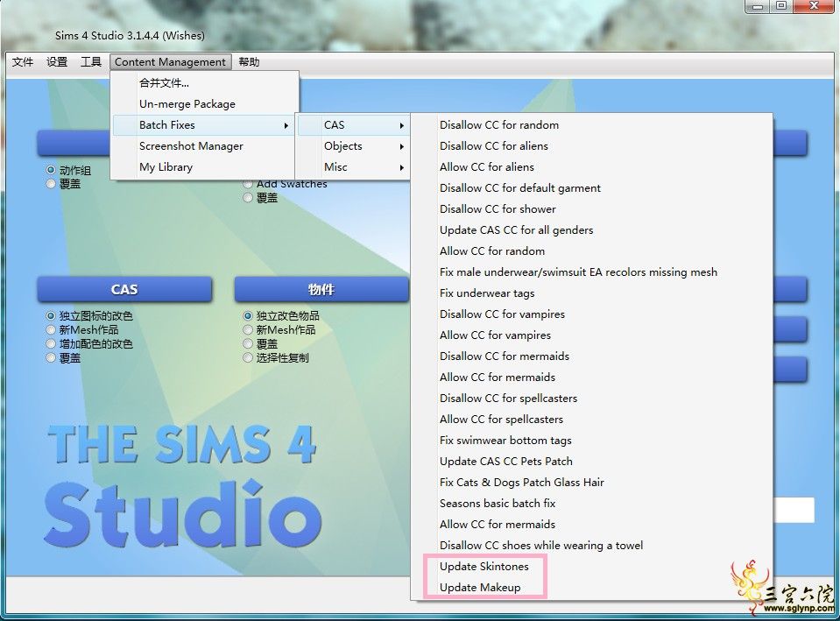The image size is (840, 621).
Task: Choose Fix swimwear bottom tags
Action: tap(592, 440)
